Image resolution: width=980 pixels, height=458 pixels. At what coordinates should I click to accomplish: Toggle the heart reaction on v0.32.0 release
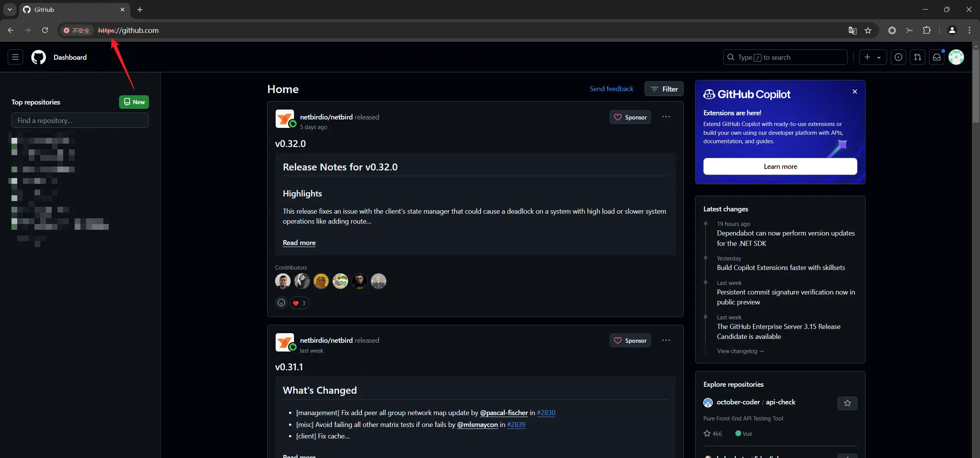point(299,303)
